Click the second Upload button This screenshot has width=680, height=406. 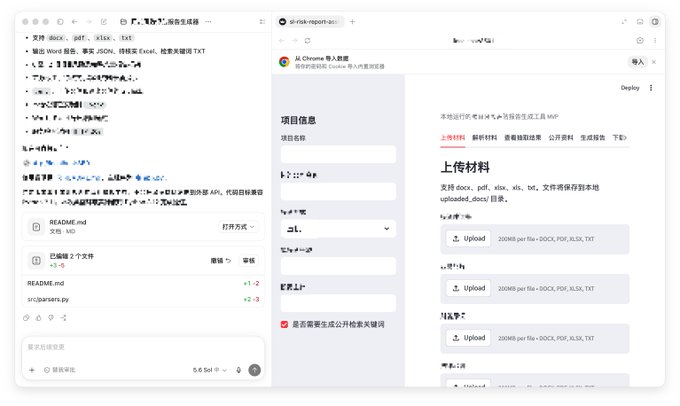468,288
